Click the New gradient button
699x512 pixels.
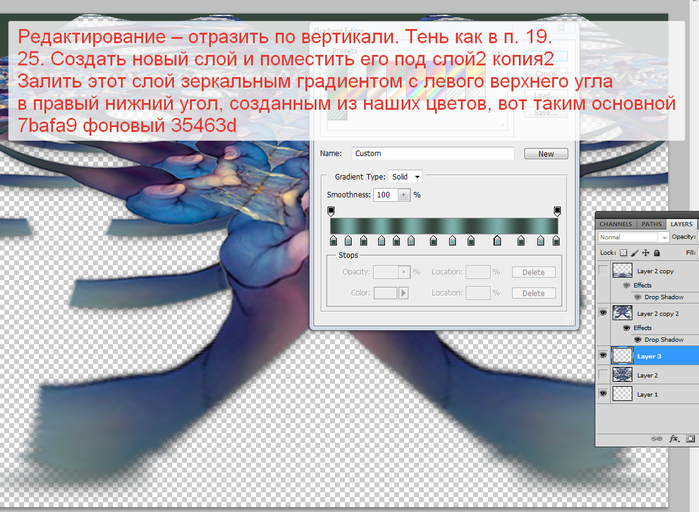546,154
